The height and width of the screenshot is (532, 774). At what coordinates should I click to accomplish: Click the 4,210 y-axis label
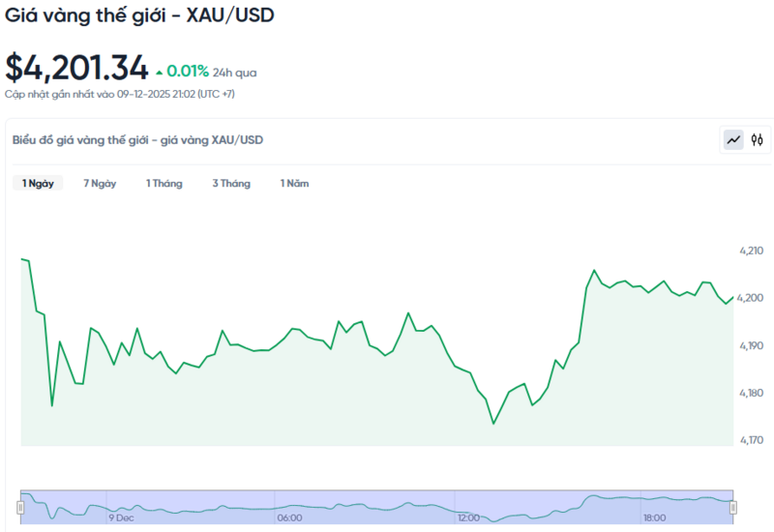coord(752,251)
